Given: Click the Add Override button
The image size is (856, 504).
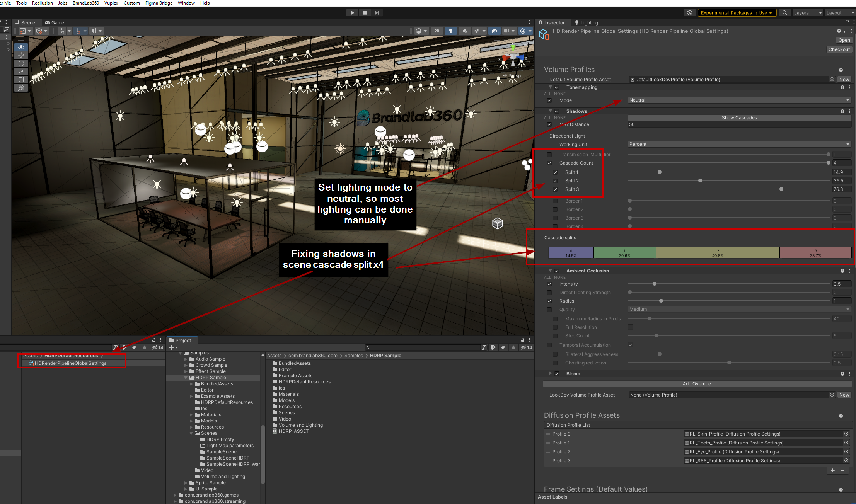Looking at the screenshot, I should coord(697,384).
